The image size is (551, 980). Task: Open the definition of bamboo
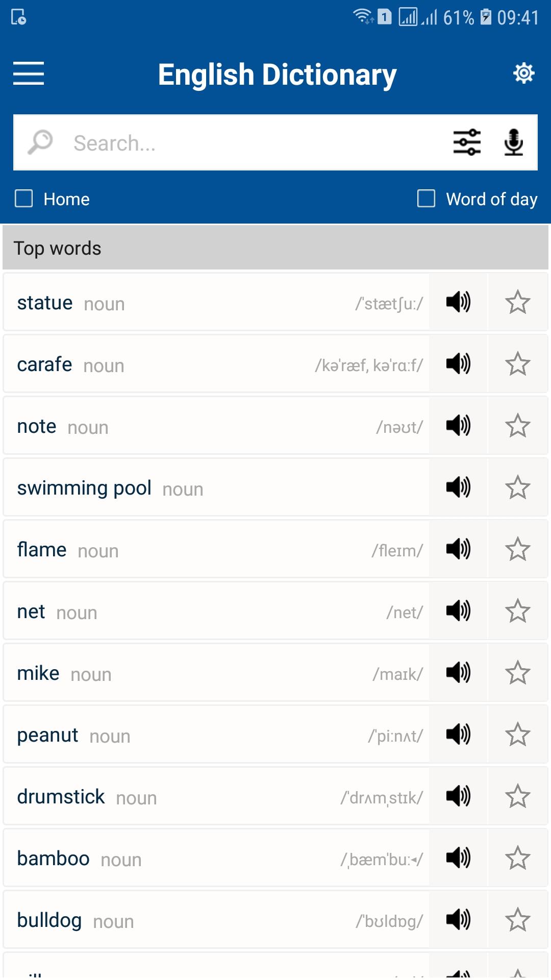216,857
